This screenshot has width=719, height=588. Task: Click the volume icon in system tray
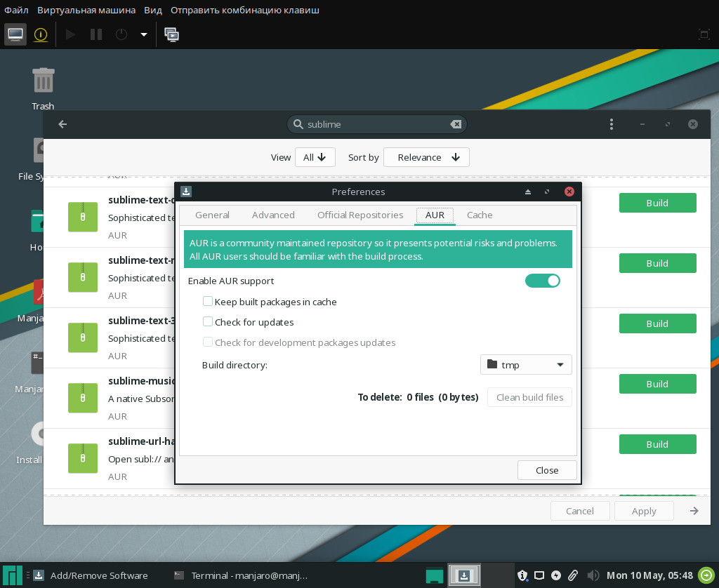[593, 575]
